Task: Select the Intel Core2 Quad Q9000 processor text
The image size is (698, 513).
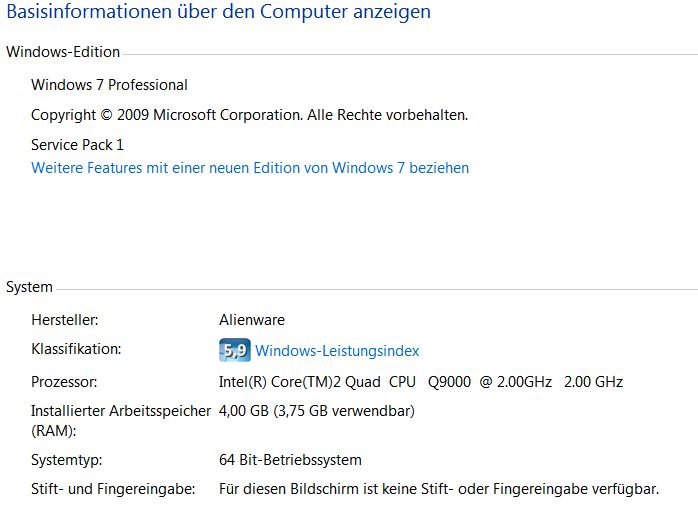Action: (420, 382)
